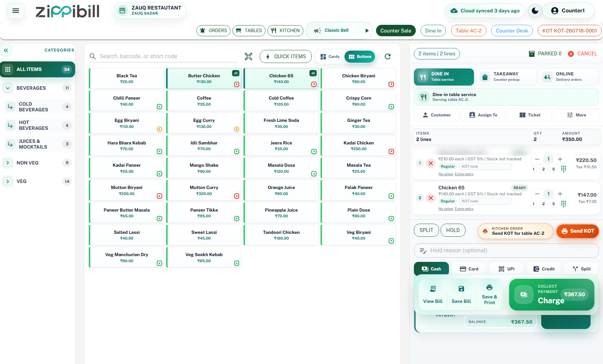Click the Hold reason optional field

tap(506, 251)
